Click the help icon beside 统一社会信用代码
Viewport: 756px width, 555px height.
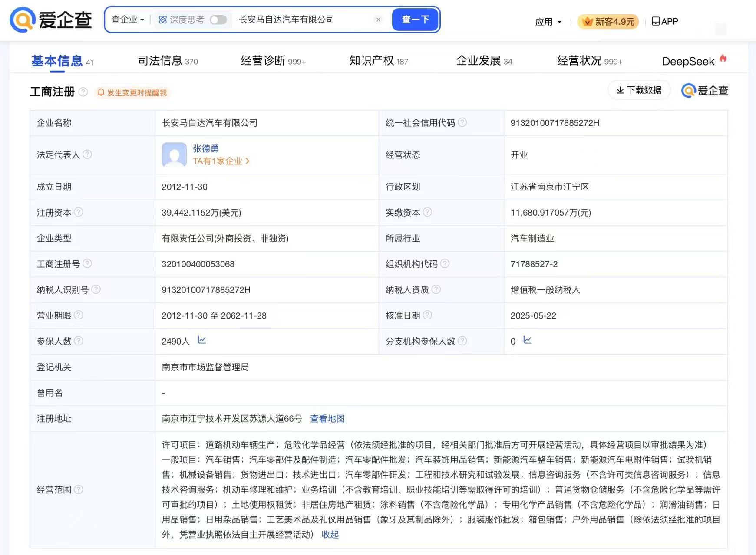pyautogui.click(x=462, y=122)
